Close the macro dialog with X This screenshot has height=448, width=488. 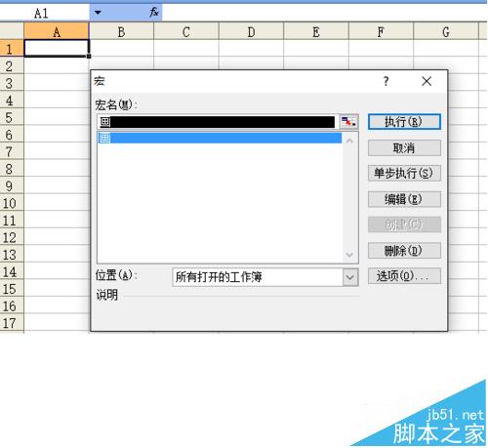click(x=427, y=81)
